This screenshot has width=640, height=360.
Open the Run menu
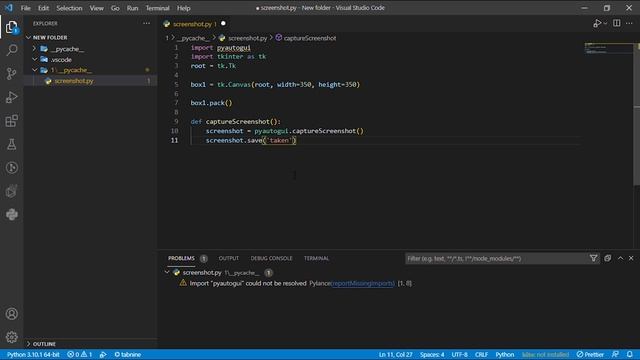click(132, 8)
